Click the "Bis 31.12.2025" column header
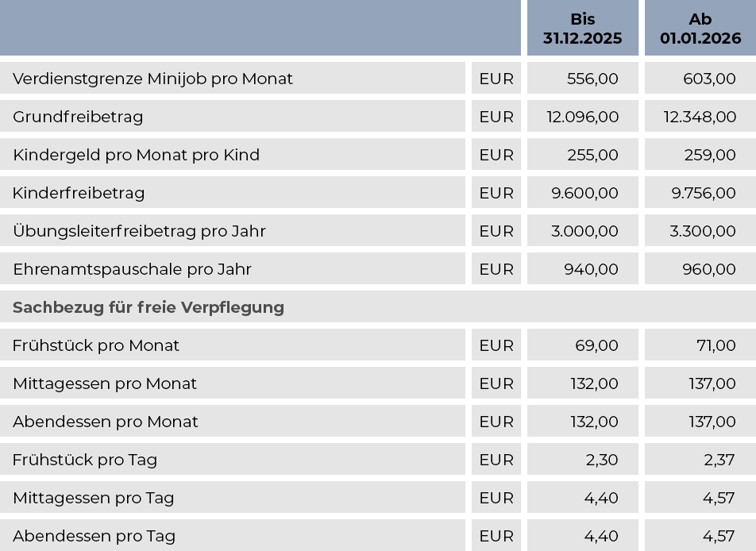This screenshot has height=551, width=756. (582, 29)
